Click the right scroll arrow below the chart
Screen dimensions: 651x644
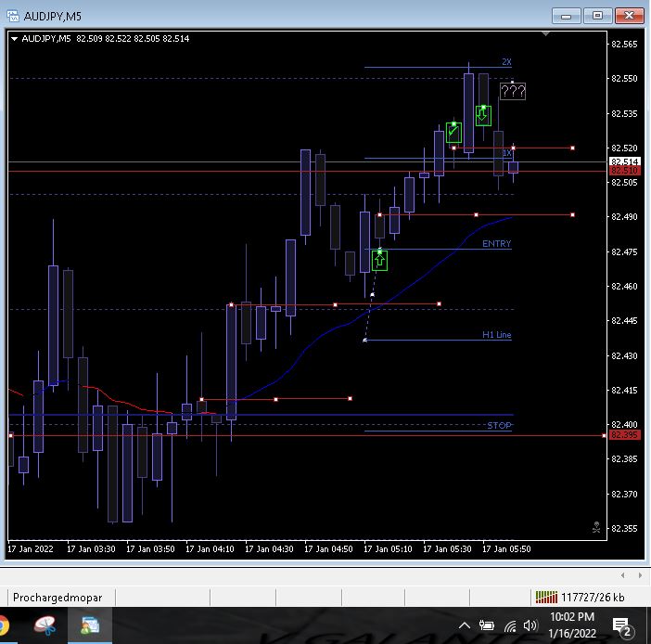pos(640,575)
